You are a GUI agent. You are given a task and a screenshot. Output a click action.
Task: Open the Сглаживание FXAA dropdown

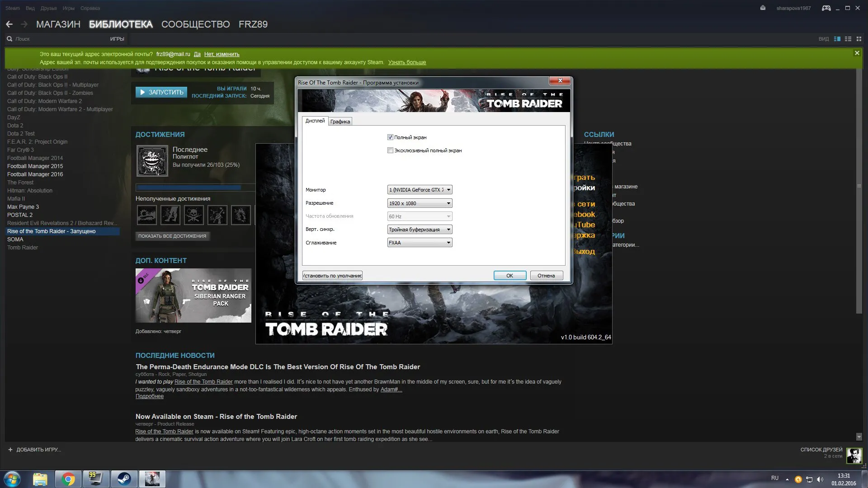tap(420, 243)
